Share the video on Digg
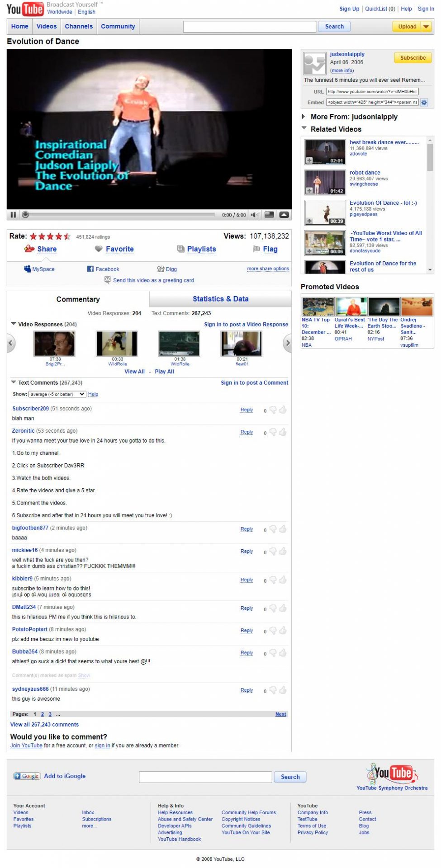The width and height of the screenshot is (441, 868). tap(167, 269)
